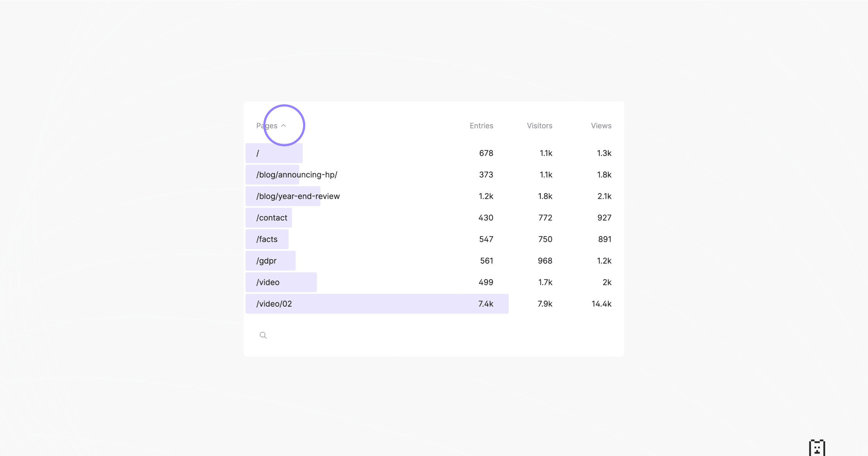Click the 14.4k views value

[x=601, y=304]
